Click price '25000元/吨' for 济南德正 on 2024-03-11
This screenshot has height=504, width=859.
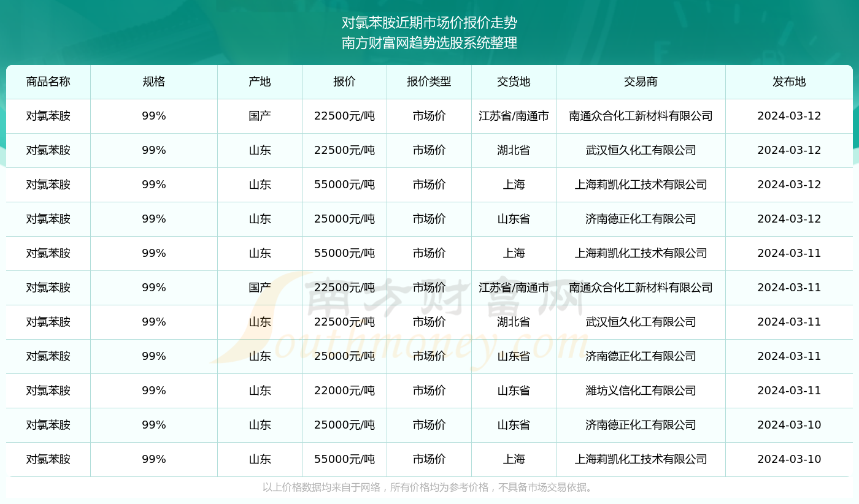click(x=344, y=356)
